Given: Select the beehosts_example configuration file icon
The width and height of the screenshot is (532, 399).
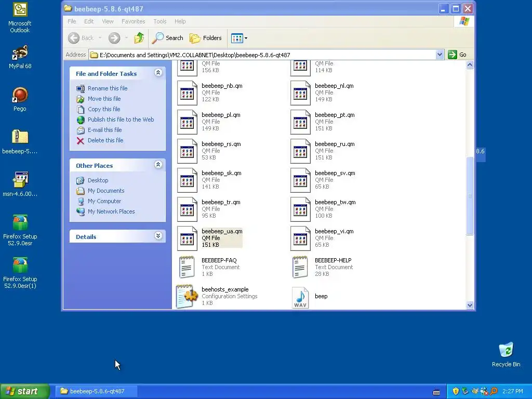Looking at the screenshot, I should (187, 297).
